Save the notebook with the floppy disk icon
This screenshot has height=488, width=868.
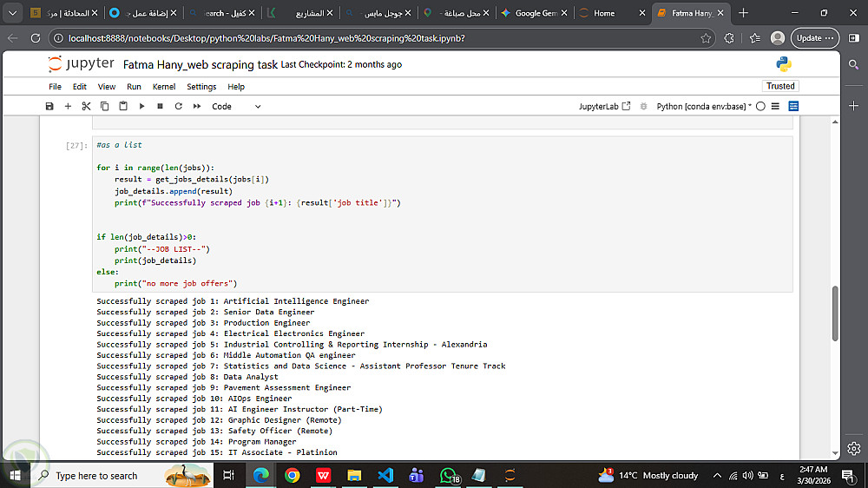pyautogui.click(x=49, y=106)
